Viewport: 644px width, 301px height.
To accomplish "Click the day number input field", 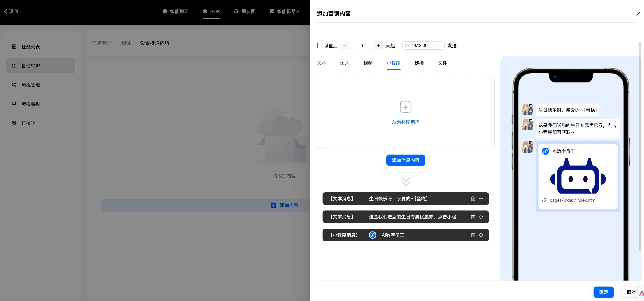I will tap(362, 46).
